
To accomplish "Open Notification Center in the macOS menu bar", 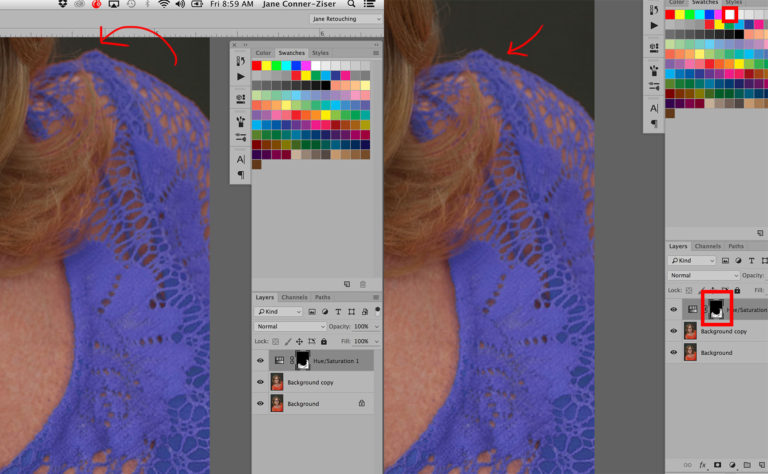I will coord(369,4).
